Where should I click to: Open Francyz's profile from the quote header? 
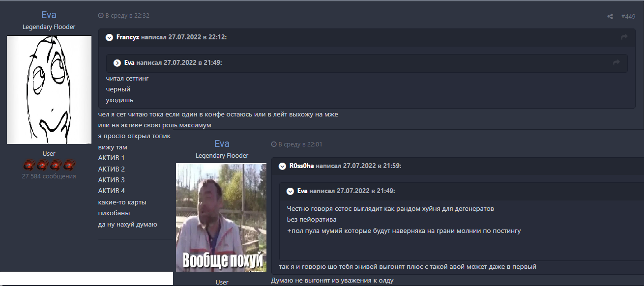point(128,37)
